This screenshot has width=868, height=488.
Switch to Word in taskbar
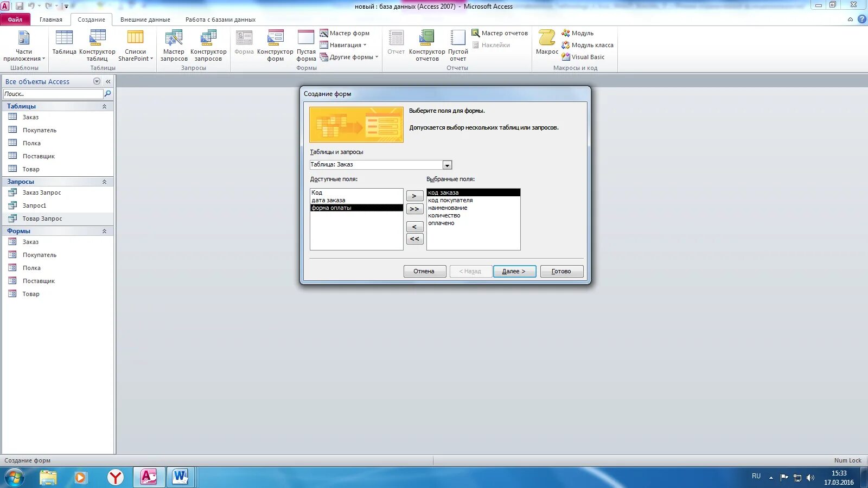click(x=180, y=477)
